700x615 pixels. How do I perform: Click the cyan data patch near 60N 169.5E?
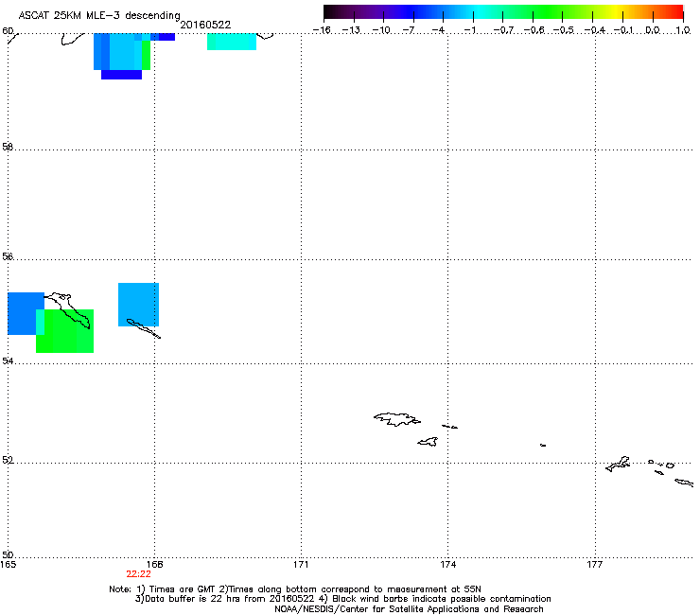tap(232, 42)
